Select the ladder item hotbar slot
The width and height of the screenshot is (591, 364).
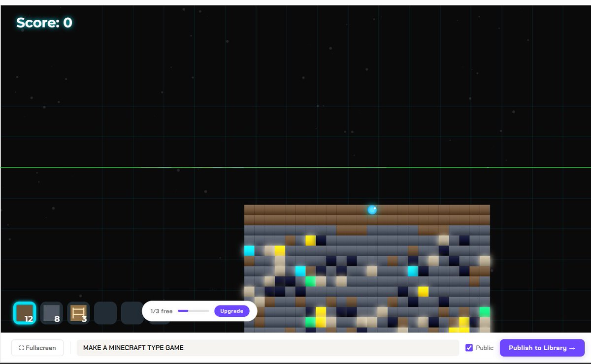tap(78, 313)
